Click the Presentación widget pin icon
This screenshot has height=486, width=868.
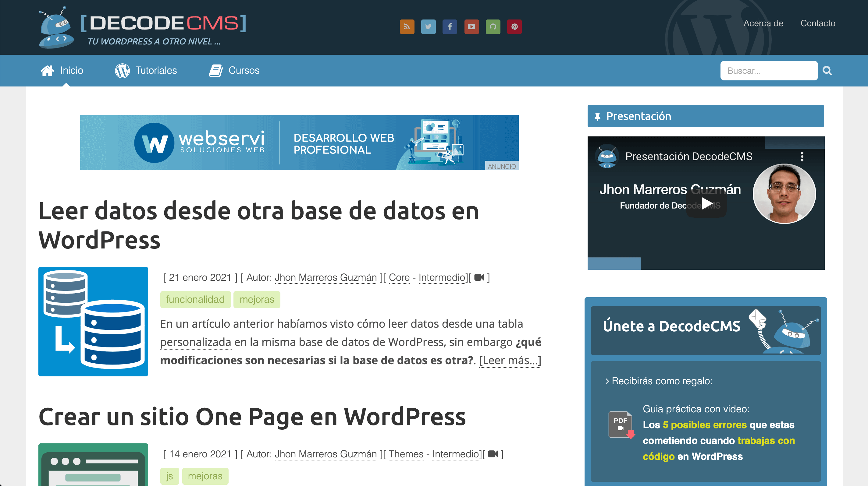(x=597, y=117)
